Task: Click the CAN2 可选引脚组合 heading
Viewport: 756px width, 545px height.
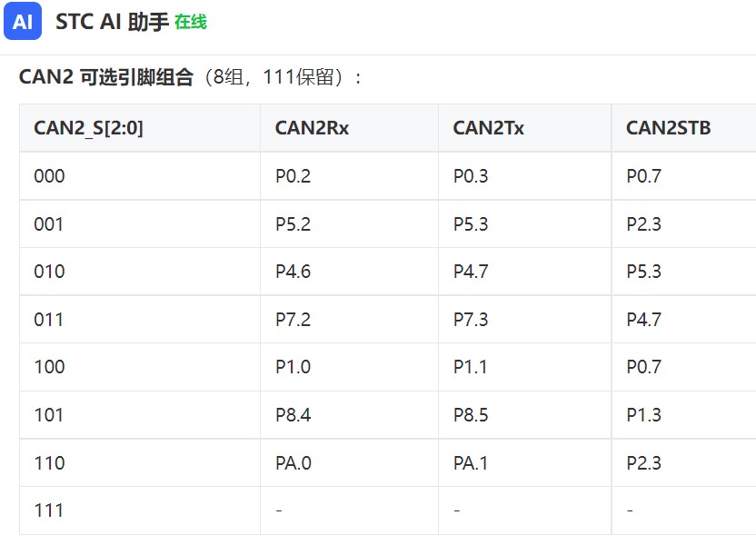Action: point(106,77)
